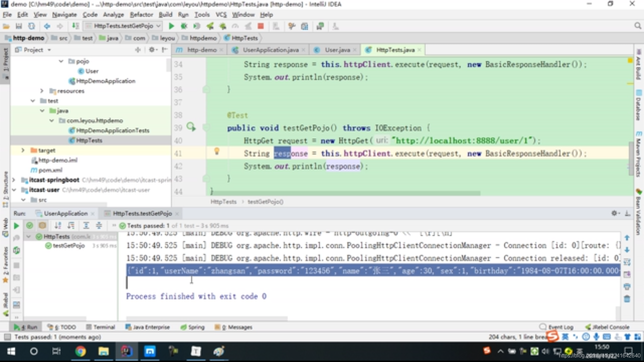Open File Explorer from the taskbar
644x362 pixels.
pyautogui.click(x=103, y=351)
